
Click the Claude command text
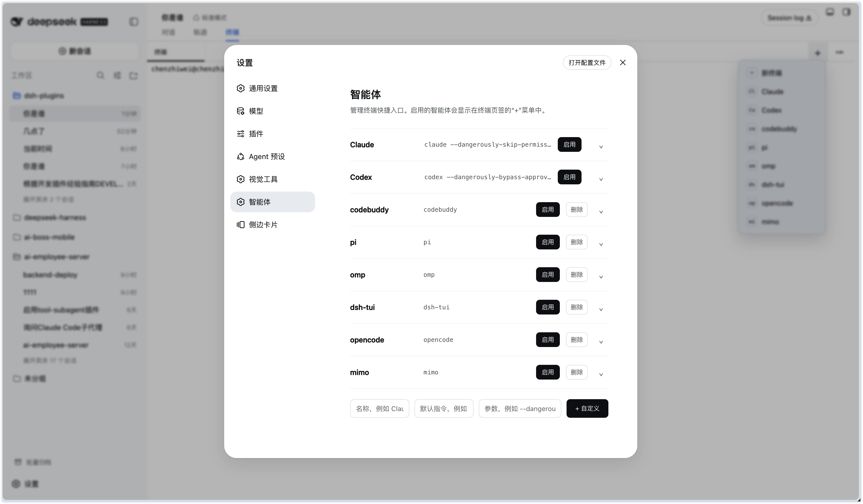click(488, 145)
